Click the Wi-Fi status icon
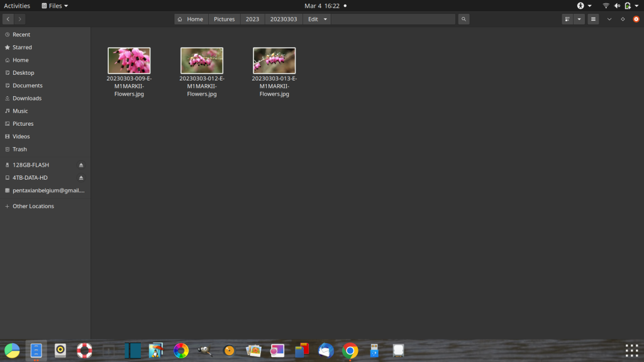The height and width of the screenshot is (362, 644). click(x=606, y=6)
